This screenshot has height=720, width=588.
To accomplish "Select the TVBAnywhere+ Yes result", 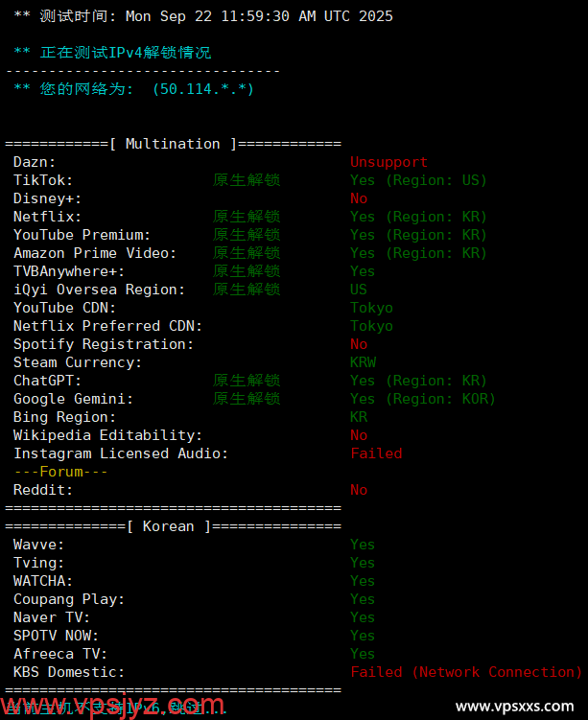I will tap(363, 271).
